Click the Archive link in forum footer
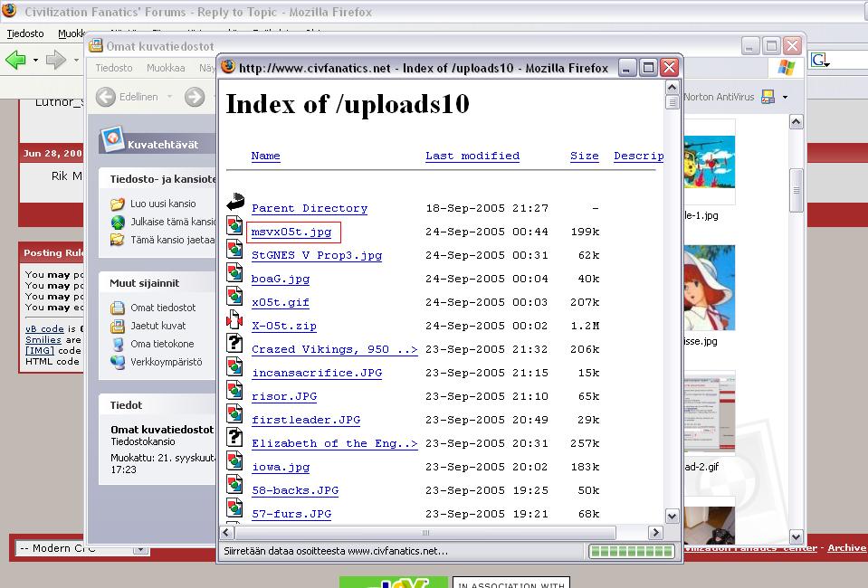This screenshot has width=868, height=588. tap(846, 547)
